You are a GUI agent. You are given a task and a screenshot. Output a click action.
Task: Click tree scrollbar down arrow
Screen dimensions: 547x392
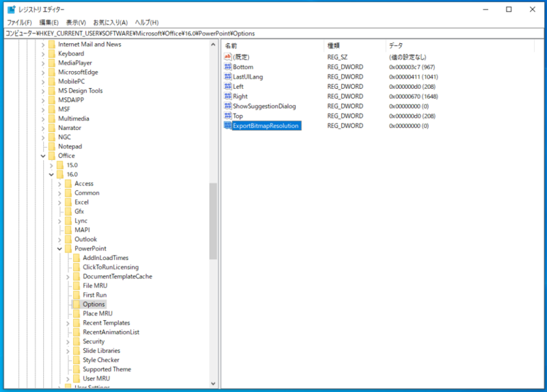pyautogui.click(x=213, y=384)
